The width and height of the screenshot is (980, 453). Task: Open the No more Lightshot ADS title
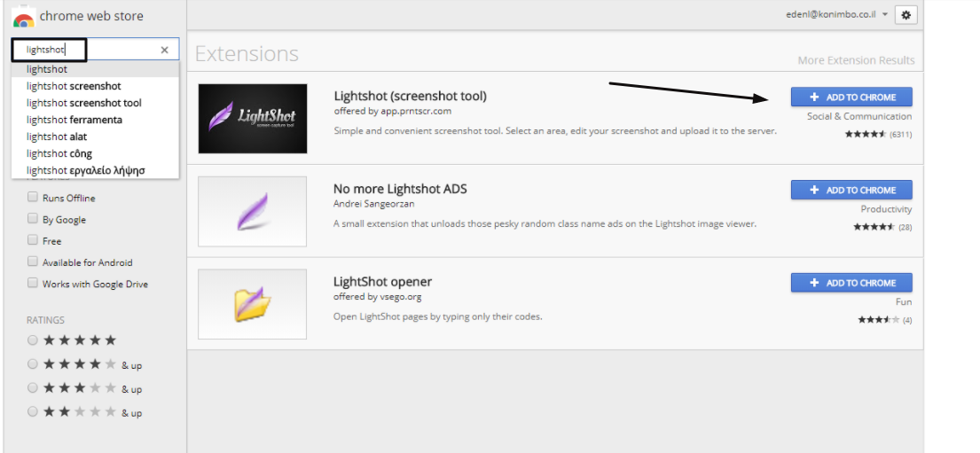click(x=400, y=189)
